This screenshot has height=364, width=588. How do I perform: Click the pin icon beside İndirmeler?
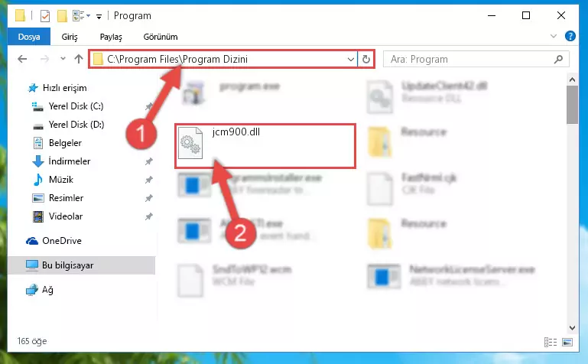[x=149, y=161]
